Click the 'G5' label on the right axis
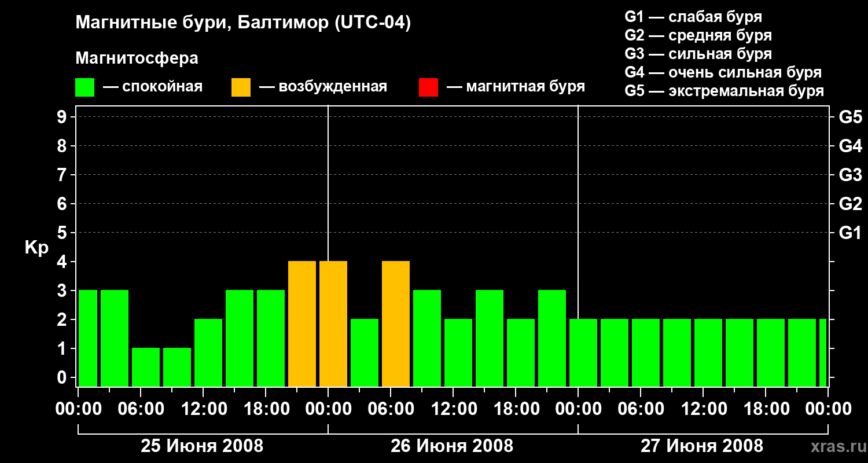The width and height of the screenshot is (868, 463). coord(850,117)
